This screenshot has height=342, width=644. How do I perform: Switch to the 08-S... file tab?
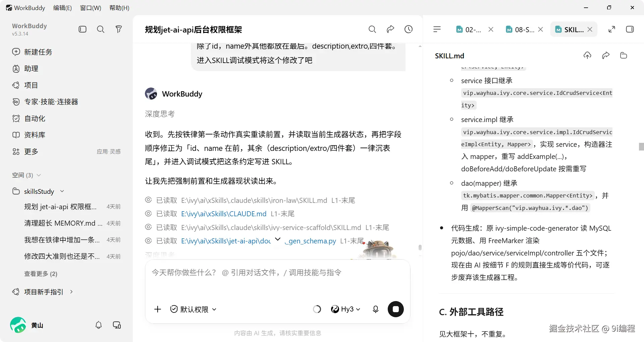(x=520, y=30)
